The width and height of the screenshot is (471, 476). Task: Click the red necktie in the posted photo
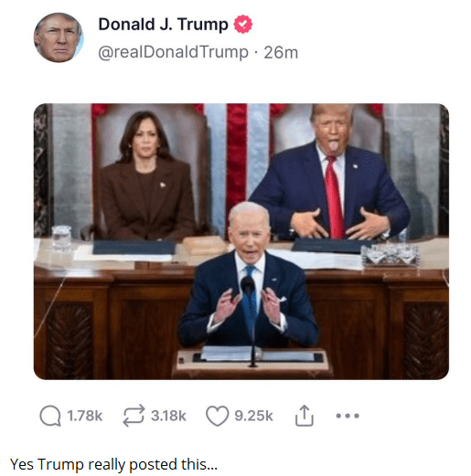click(334, 196)
